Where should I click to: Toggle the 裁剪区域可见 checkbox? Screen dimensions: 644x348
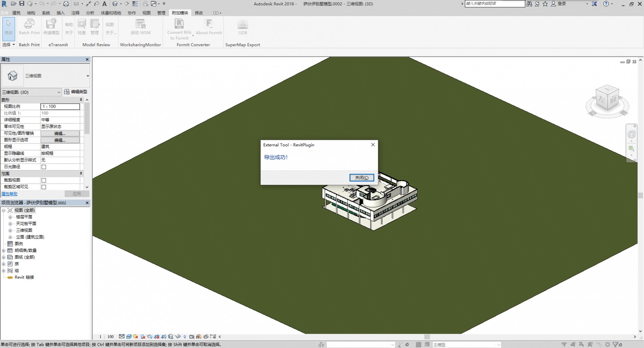point(44,187)
